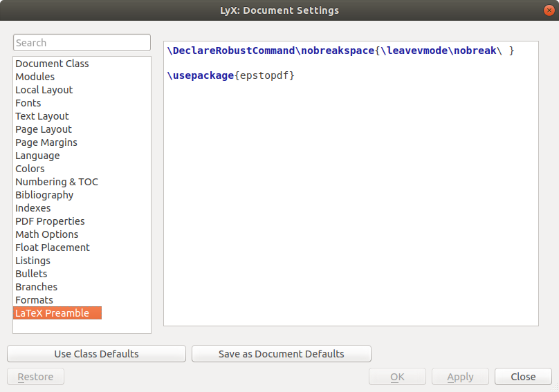Switch to Language settings
559x392 pixels.
[37, 156]
